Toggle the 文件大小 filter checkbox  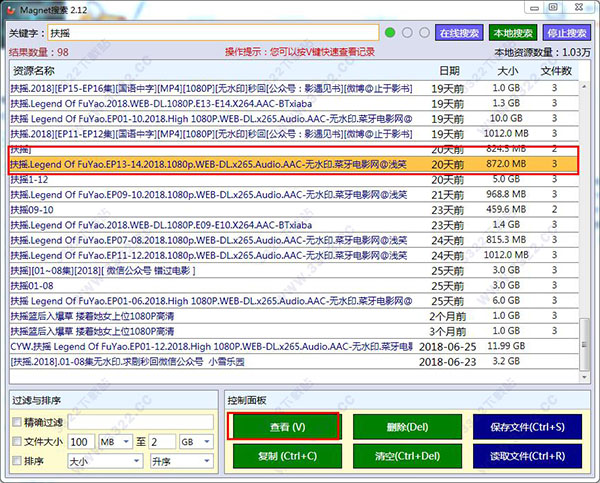click(15, 442)
